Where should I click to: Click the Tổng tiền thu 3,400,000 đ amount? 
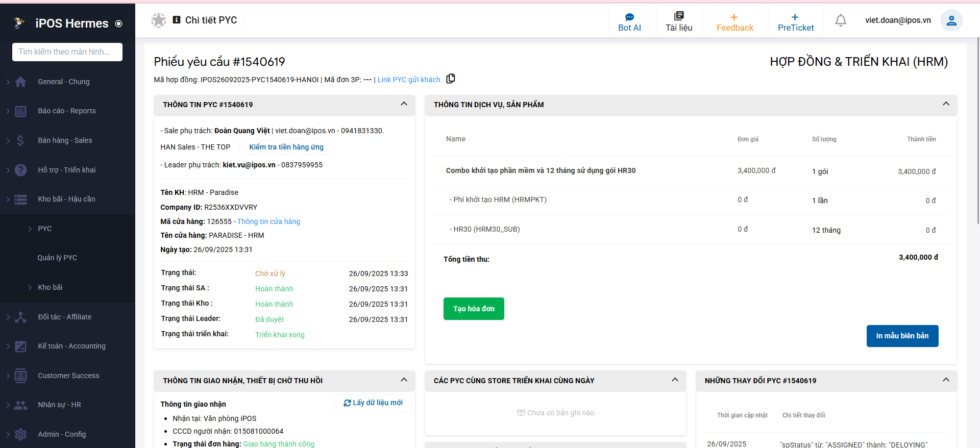[x=918, y=258]
